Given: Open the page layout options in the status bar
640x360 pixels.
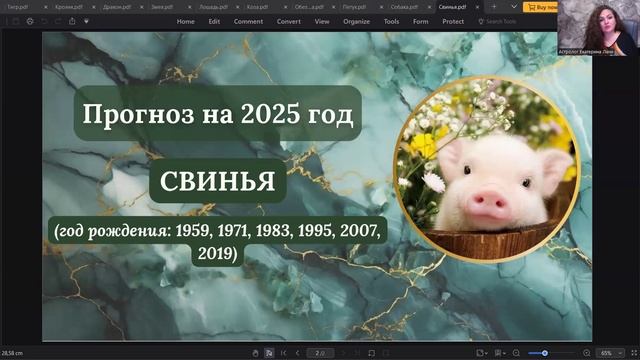Looking at the screenshot, I should pos(482,353).
